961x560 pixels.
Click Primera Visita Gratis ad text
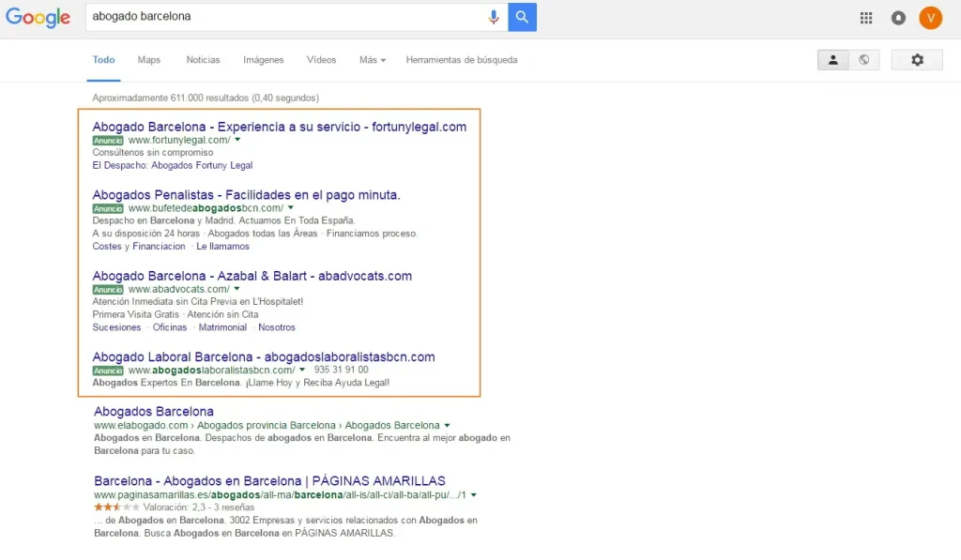click(135, 314)
